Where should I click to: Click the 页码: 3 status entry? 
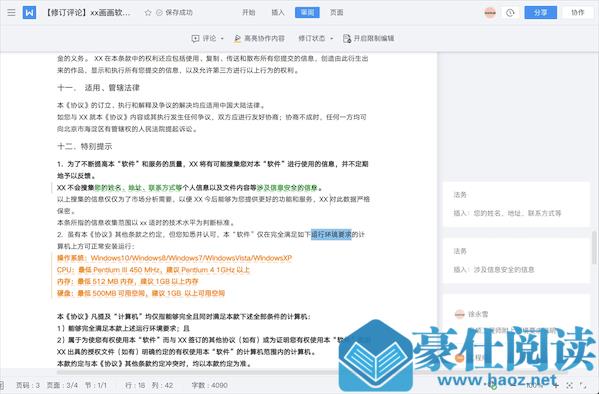[x=28, y=385]
